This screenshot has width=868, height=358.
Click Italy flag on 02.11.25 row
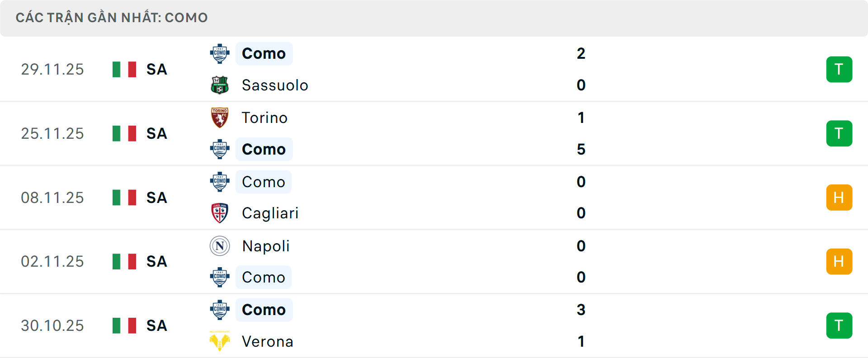point(124,261)
